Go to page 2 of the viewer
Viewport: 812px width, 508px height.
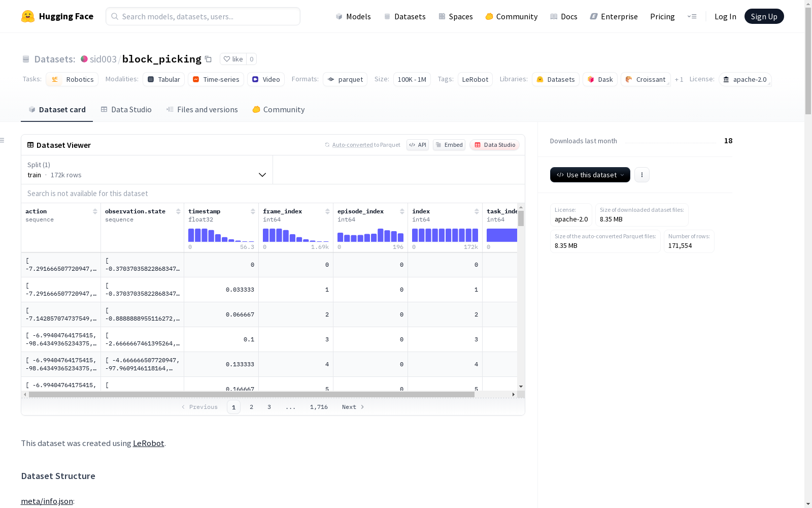pyautogui.click(x=251, y=407)
